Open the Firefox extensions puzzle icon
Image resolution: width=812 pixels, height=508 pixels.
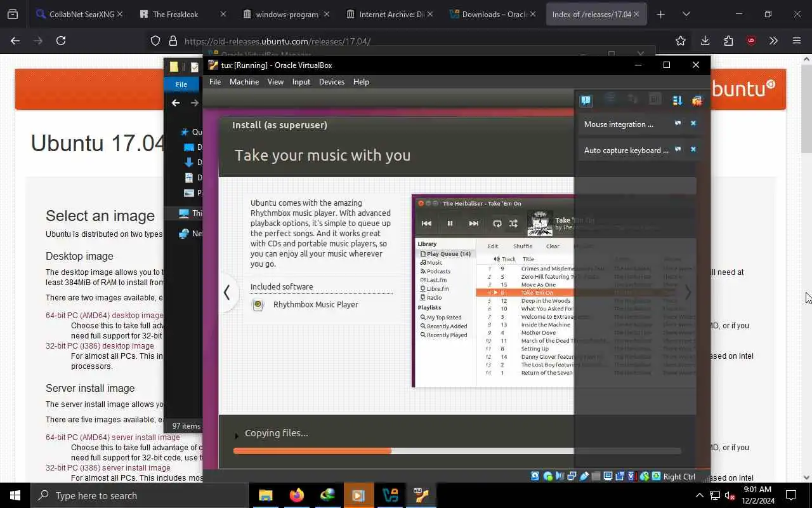point(728,41)
